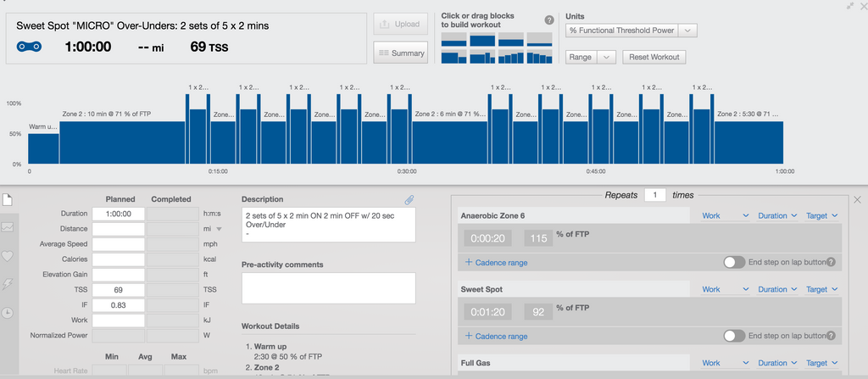This screenshot has height=379, width=868.
Task: Click the Planned Elevation Gain field
Action: pyautogui.click(x=119, y=274)
